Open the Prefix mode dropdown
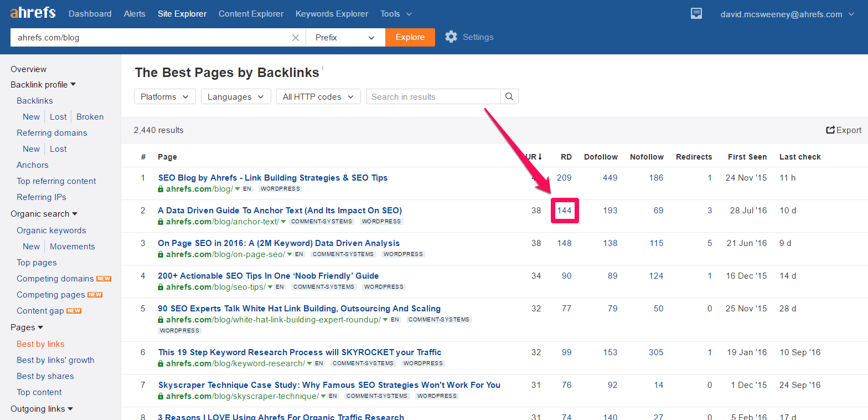Image resolution: width=868 pixels, height=420 pixels. [345, 37]
